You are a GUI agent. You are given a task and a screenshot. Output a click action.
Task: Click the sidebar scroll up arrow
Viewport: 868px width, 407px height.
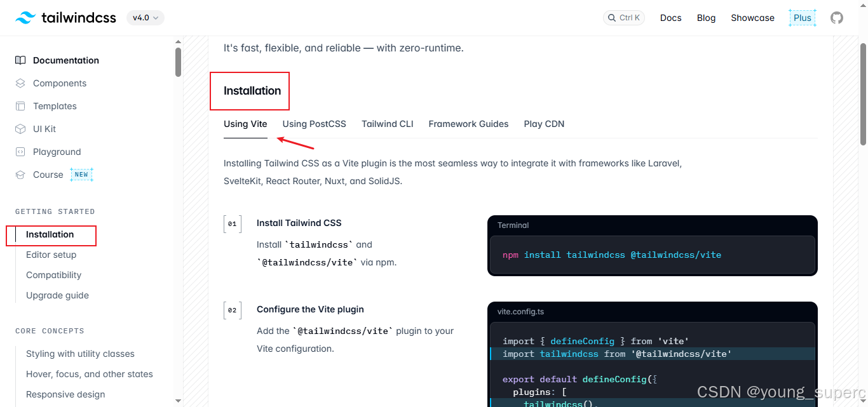tap(179, 41)
